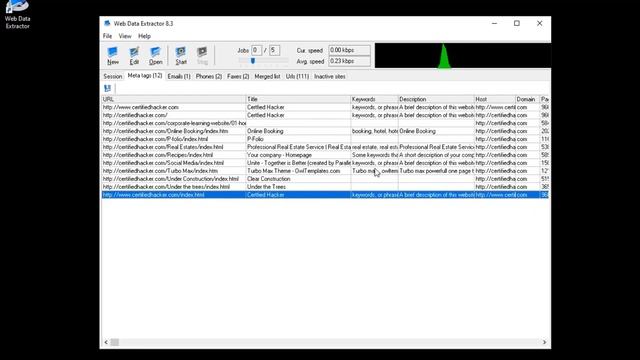
Task: Open the Merged list tab
Action: [x=267, y=76]
